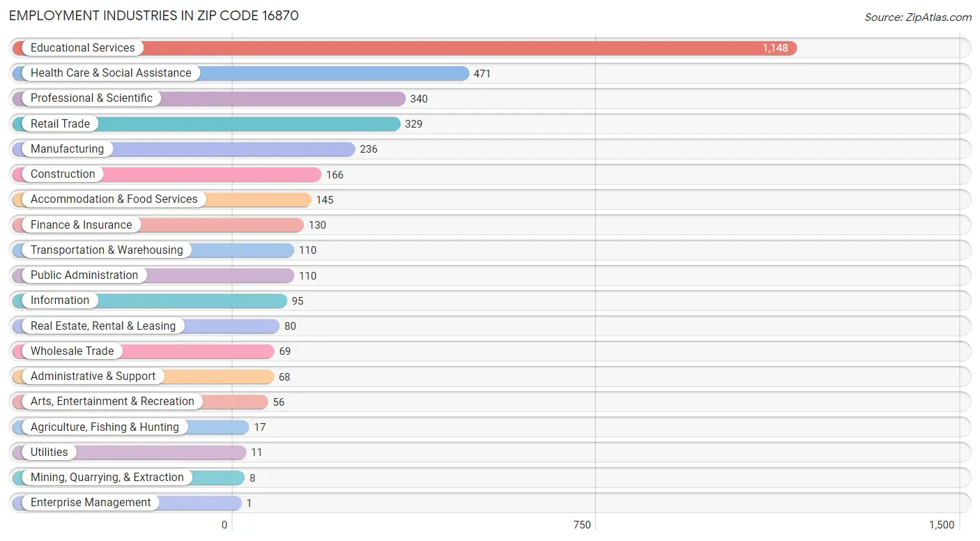Click the Educational Services label

click(83, 48)
